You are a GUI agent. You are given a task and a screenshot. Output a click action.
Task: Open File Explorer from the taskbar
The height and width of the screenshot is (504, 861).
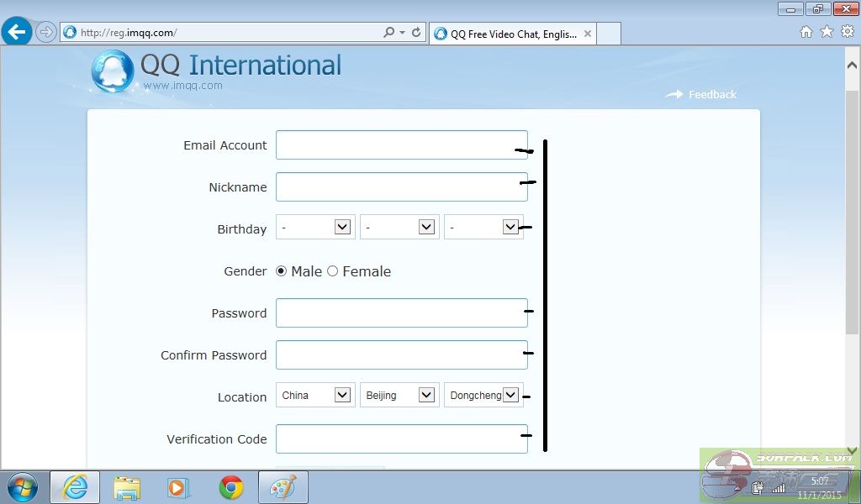pyautogui.click(x=127, y=487)
